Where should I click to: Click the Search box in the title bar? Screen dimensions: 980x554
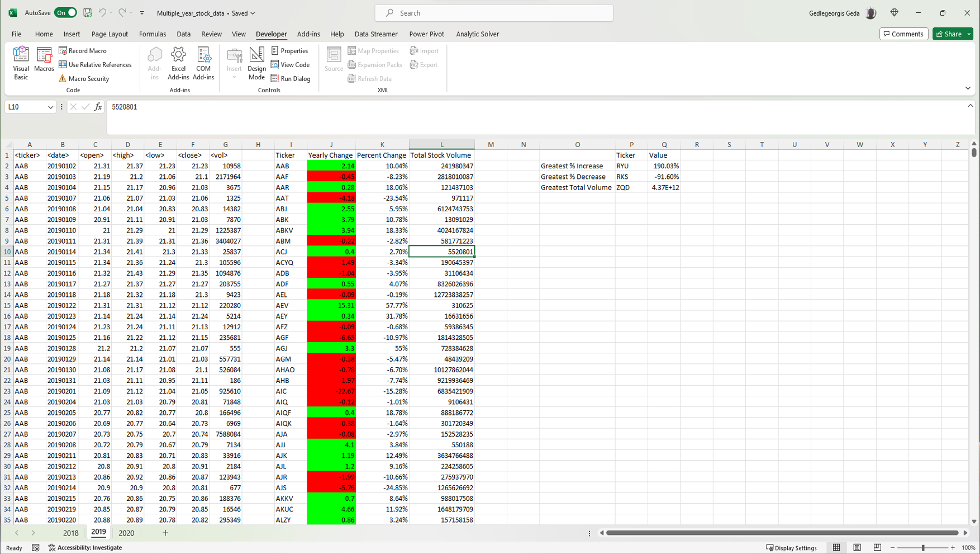click(494, 13)
